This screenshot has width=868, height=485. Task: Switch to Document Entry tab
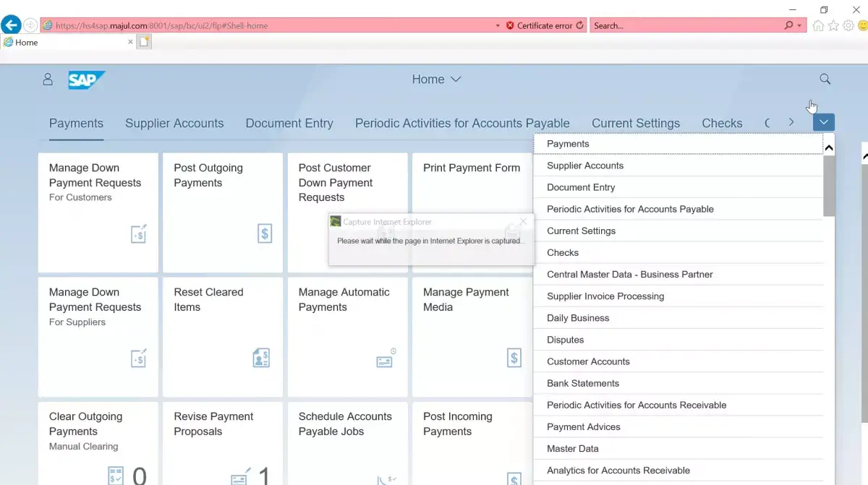pyautogui.click(x=289, y=124)
